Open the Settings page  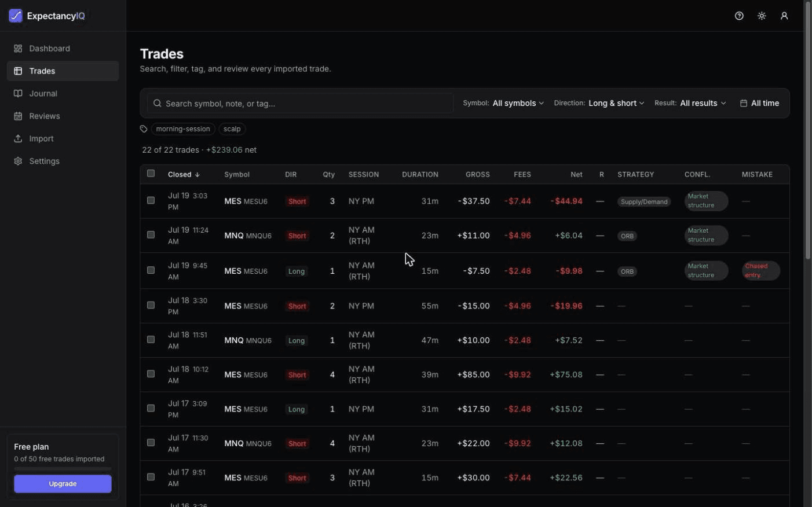tap(63, 161)
